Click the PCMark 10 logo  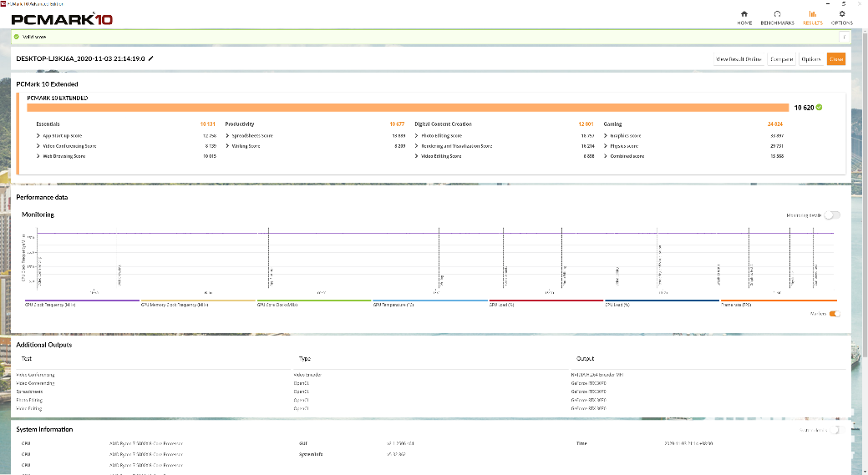pyautogui.click(x=62, y=19)
